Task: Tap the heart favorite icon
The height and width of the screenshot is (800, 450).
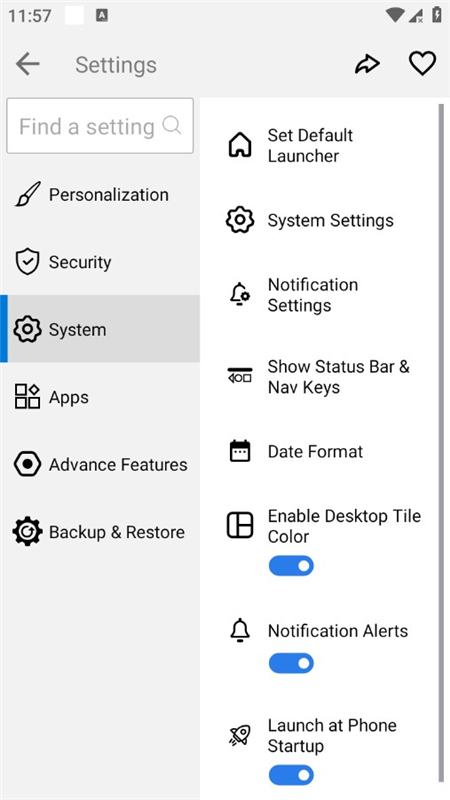Action: click(422, 64)
